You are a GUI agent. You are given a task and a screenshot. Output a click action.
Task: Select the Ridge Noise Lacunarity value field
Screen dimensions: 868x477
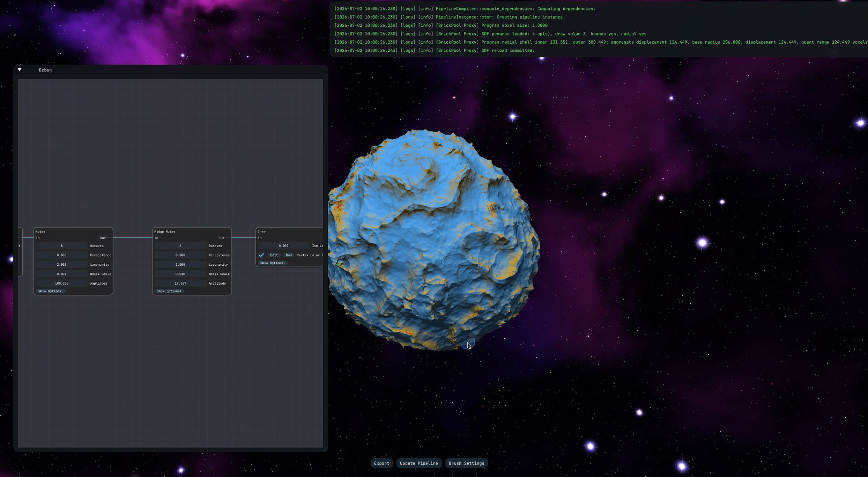pyautogui.click(x=180, y=265)
